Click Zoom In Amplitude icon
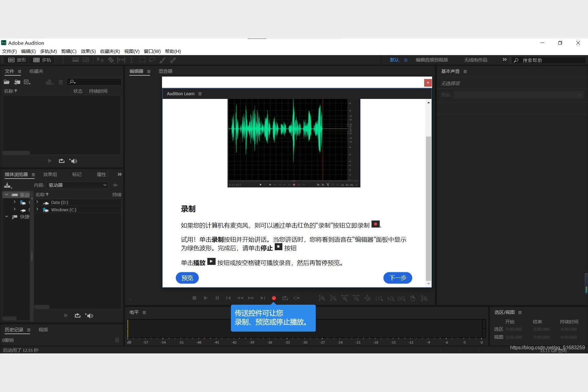The height and width of the screenshot is (392, 588). 322,298
